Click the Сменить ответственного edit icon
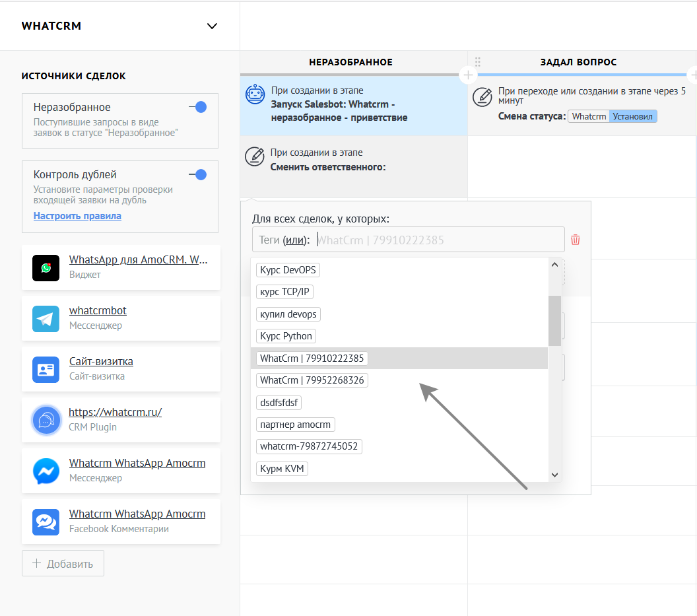The width and height of the screenshot is (697, 616). coord(255,156)
